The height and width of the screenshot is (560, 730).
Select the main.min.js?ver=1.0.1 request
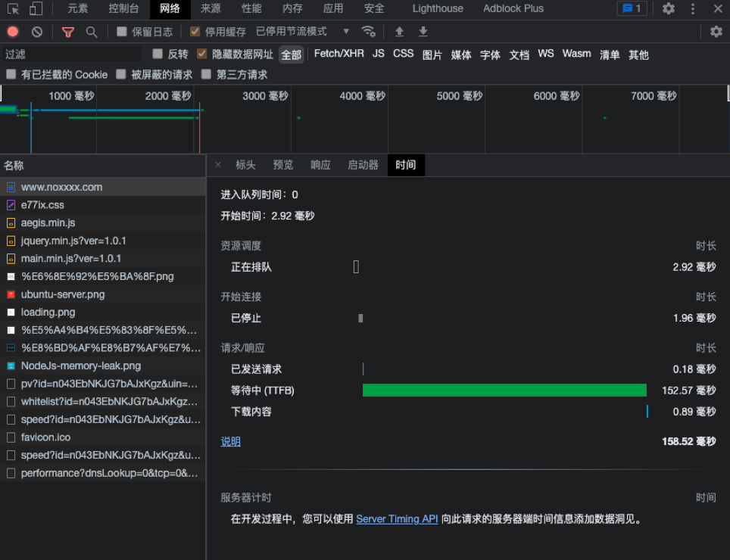pyautogui.click(x=102, y=259)
